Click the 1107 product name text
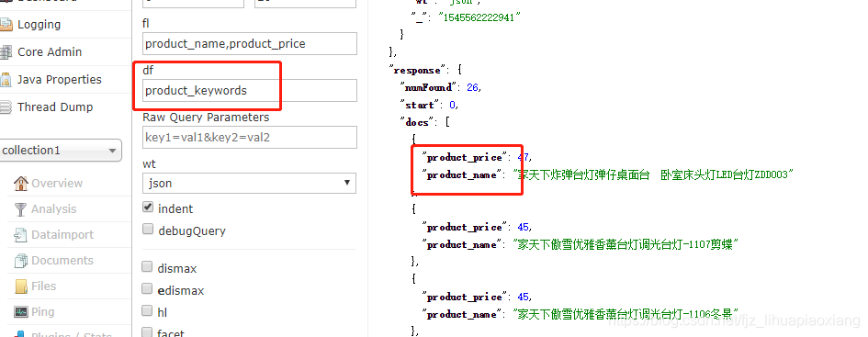This screenshot has height=337, width=868. tap(626, 244)
